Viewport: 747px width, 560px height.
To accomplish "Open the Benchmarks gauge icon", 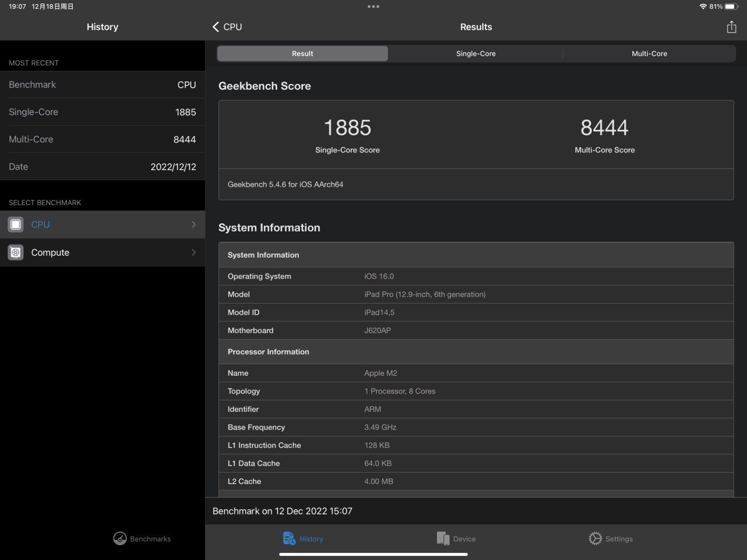I will click(120, 539).
